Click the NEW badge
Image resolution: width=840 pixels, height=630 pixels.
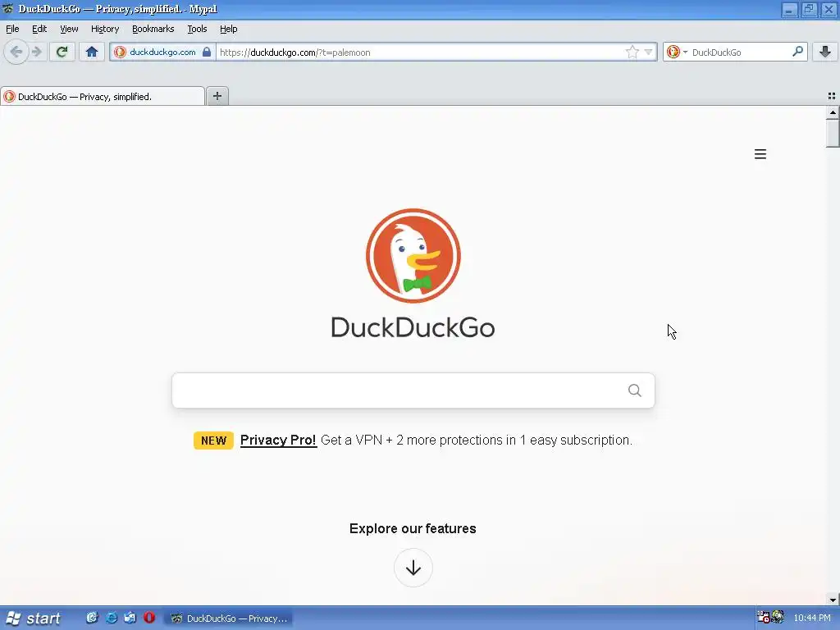[x=213, y=441]
